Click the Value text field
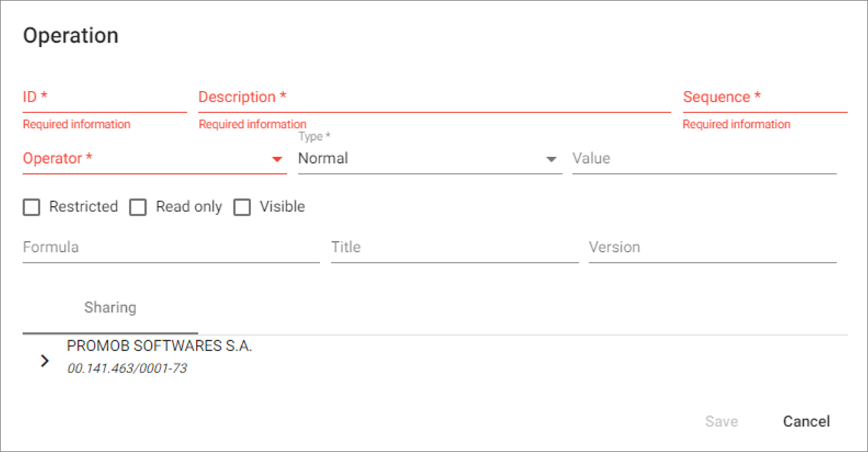This screenshot has height=452, width=868. pyautogui.click(x=704, y=159)
